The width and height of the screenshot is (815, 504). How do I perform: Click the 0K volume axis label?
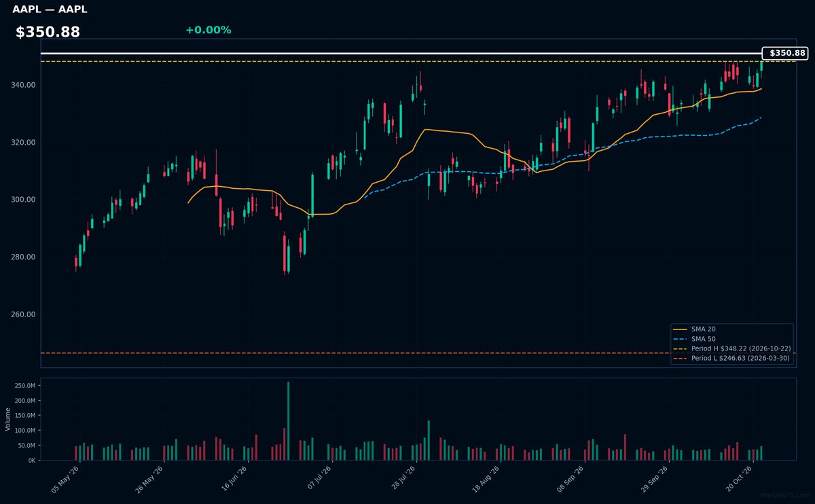[32, 461]
